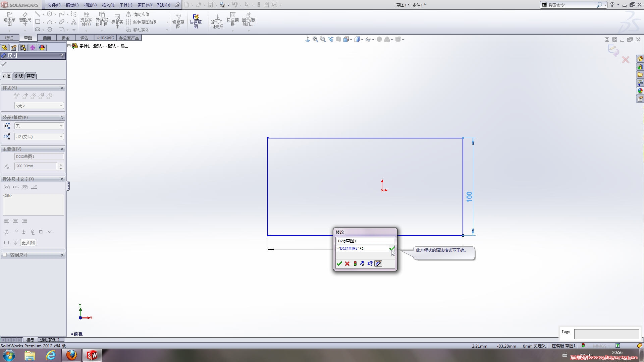Enable the dual dimension (双制尺寸) checkbox
Screen dimensions: 644x362
(x=5, y=255)
